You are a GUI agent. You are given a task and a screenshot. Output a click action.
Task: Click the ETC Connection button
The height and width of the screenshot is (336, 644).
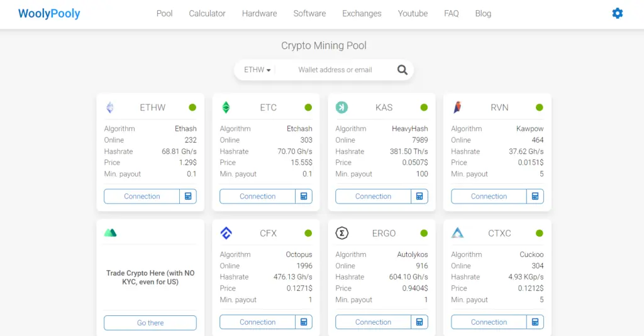click(x=257, y=196)
